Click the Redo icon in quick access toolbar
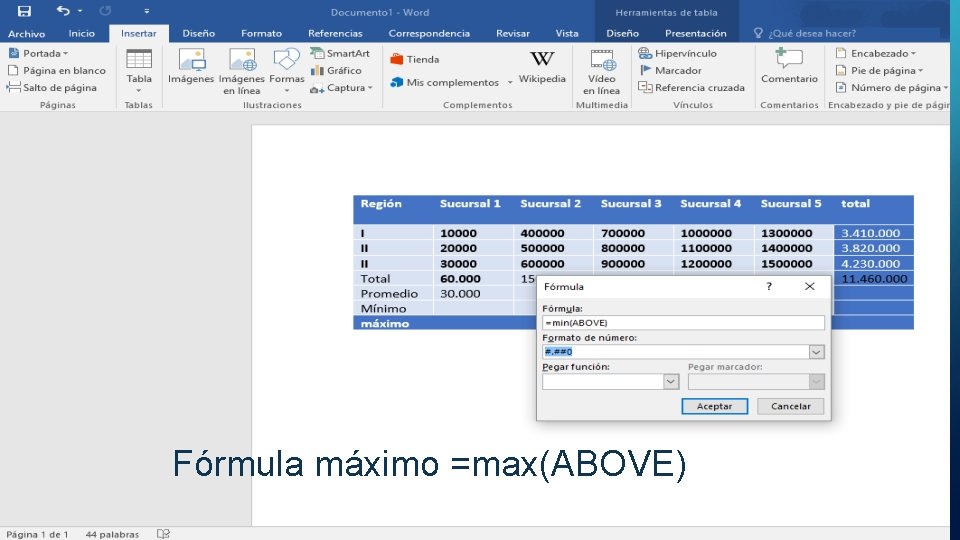Image resolution: width=960 pixels, height=540 pixels. coord(105,10)
